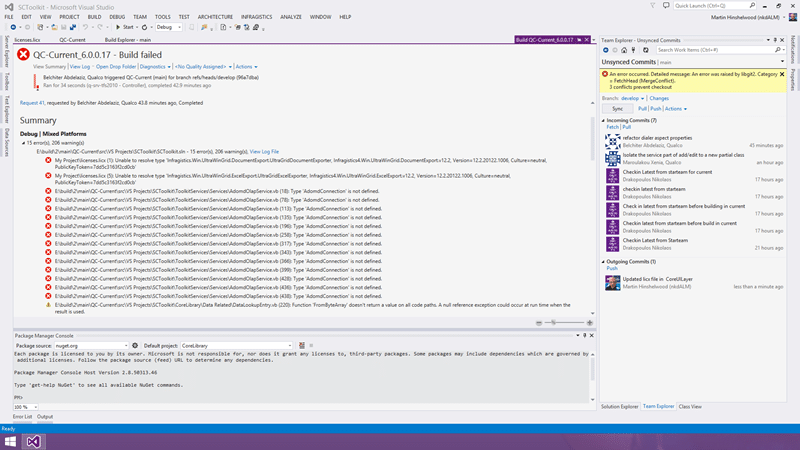Click the Start debugging play button
800x450 pixels.
(x=118, y=27)
